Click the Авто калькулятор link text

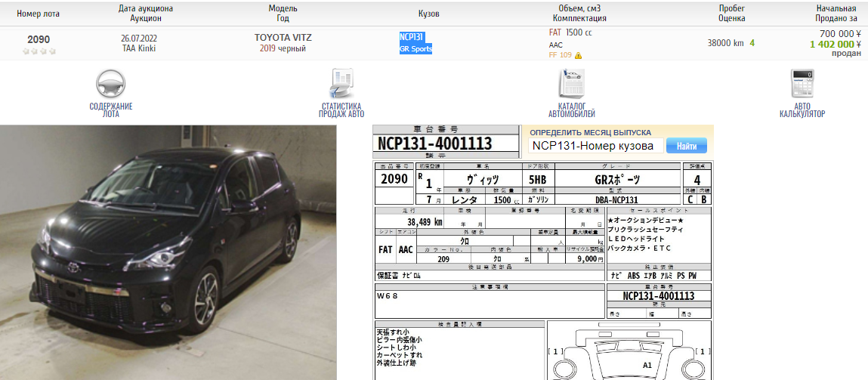802,110
